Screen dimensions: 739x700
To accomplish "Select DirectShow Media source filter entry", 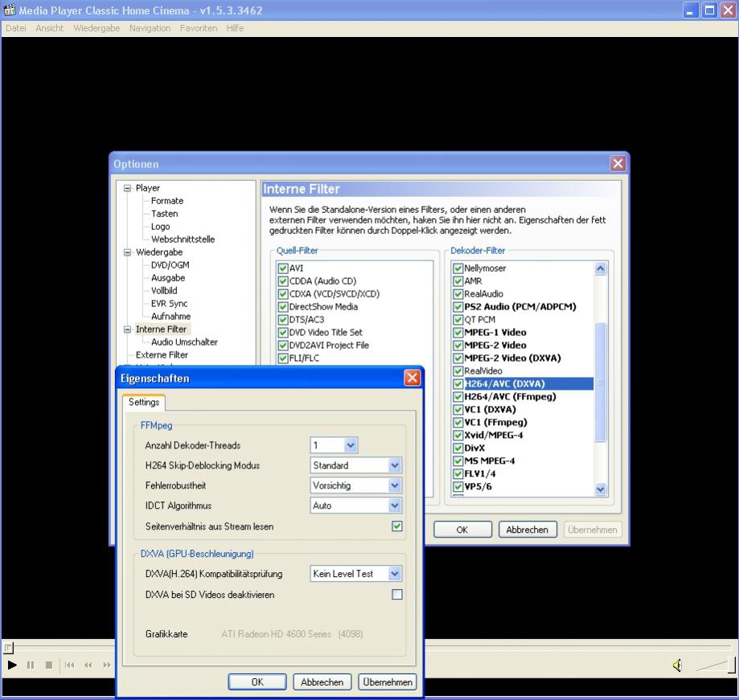I will tap(323, 307).
